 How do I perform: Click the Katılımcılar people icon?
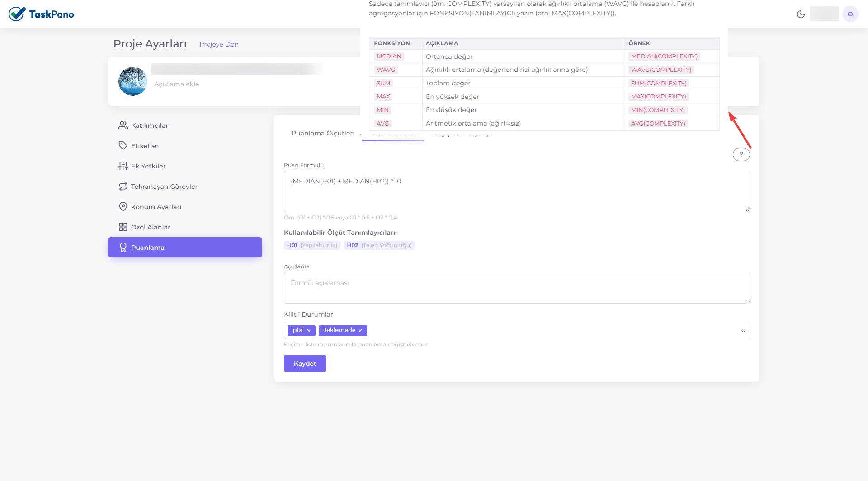coord(123,126)
